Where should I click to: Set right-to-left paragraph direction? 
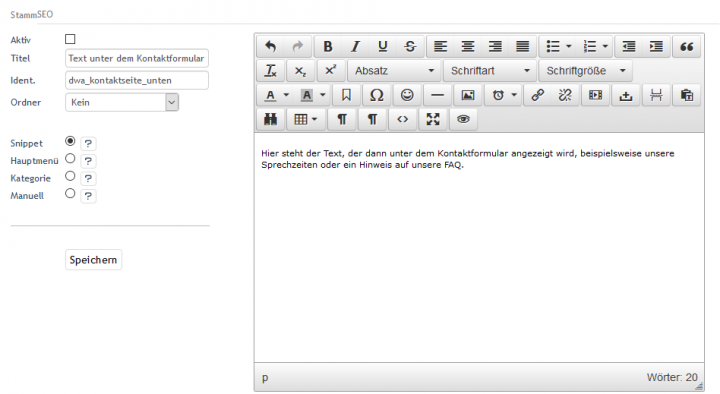(x=372, y=119)
